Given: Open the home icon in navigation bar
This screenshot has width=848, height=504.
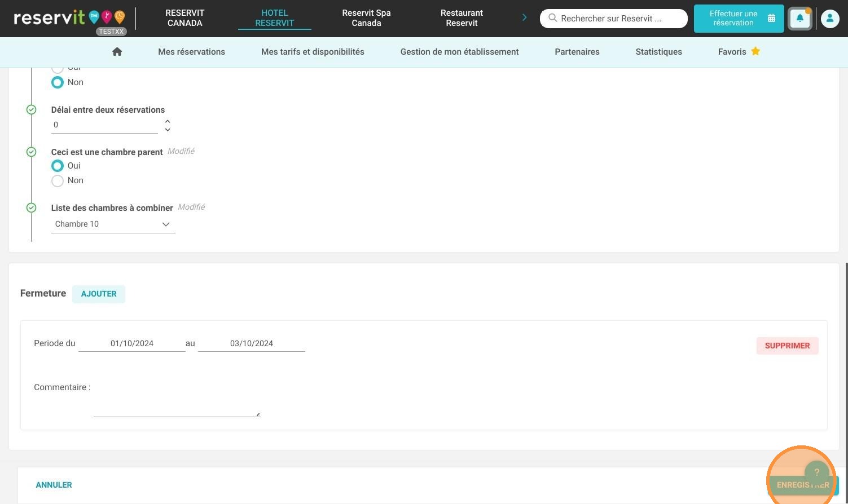Looking at the screenshot, I should click(x=117, y=52).
